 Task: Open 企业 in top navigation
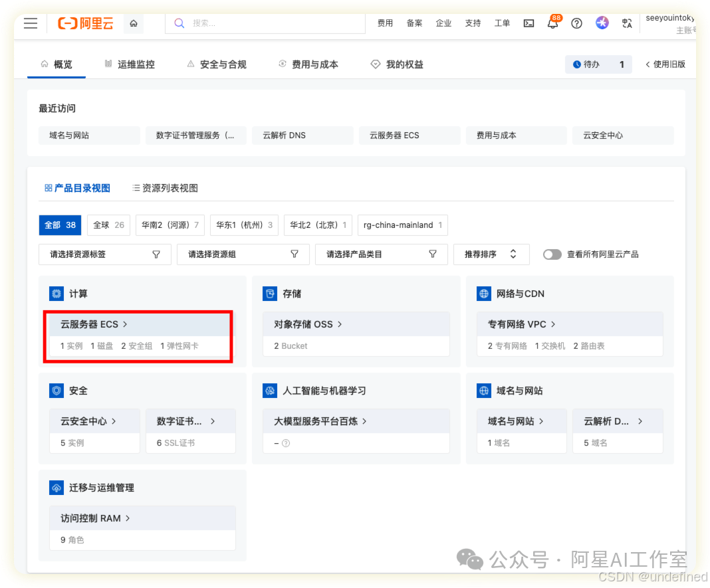pyautogui.click(x=444, y=23)
